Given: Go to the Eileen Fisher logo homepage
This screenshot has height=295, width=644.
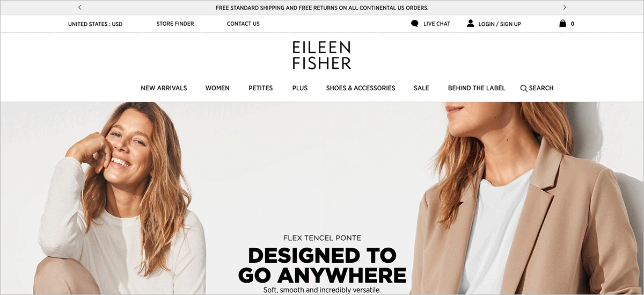Looking at the screenshot, I should 322,55.
